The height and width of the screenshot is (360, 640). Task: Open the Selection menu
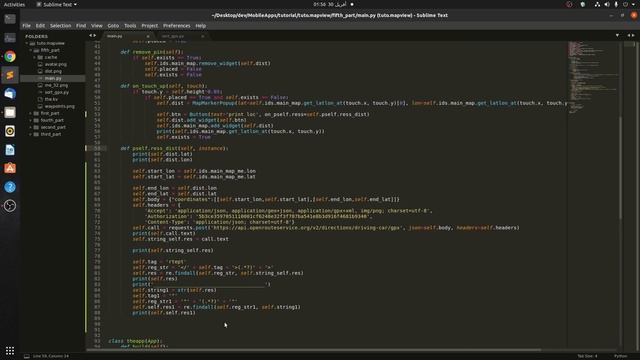60,26
